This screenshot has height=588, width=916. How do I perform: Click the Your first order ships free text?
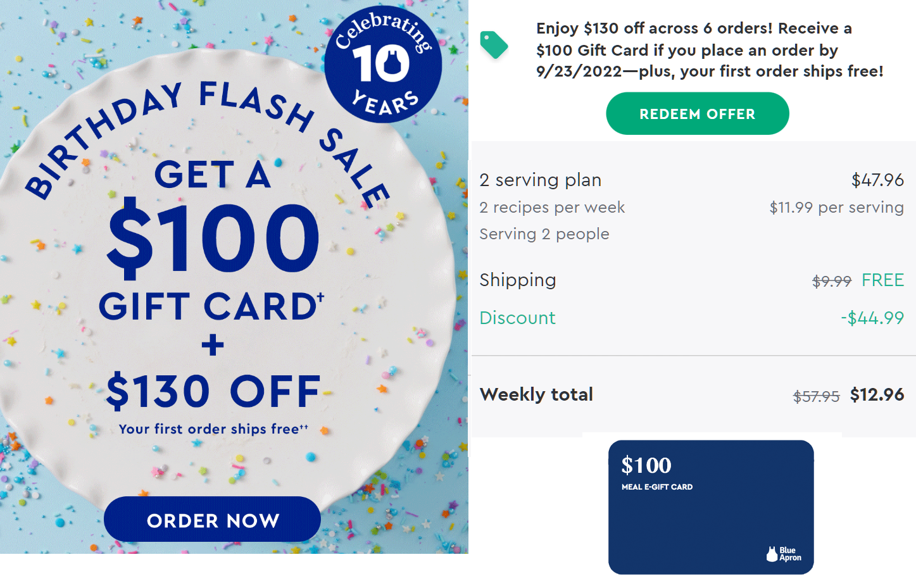(213, 428)
